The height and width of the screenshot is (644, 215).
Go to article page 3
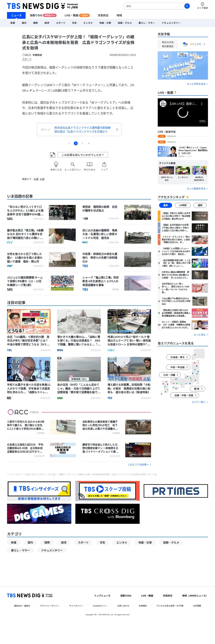point(82,143)
